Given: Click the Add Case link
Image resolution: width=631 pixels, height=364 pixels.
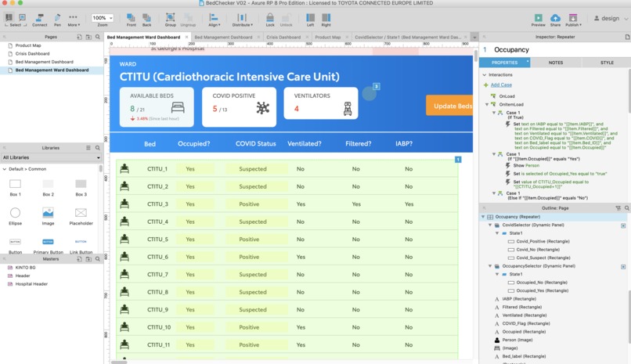Looking at the screenshot, I should click(501, 85).
